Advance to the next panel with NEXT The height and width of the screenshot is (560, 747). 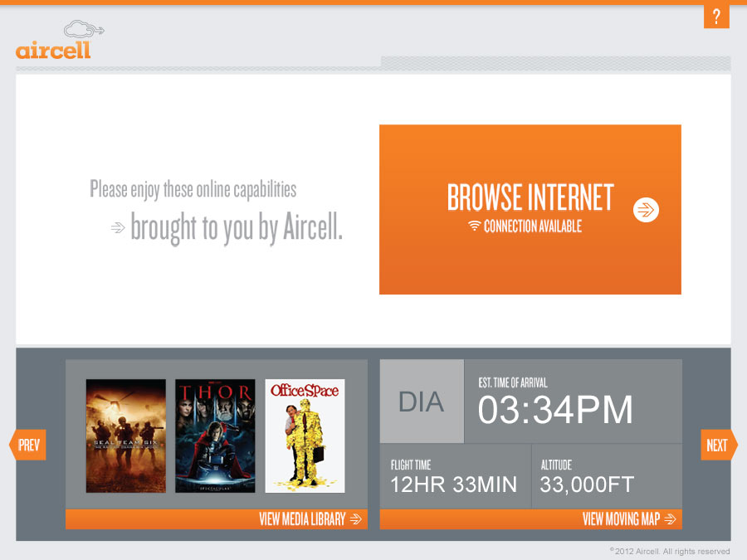(718, 446)
